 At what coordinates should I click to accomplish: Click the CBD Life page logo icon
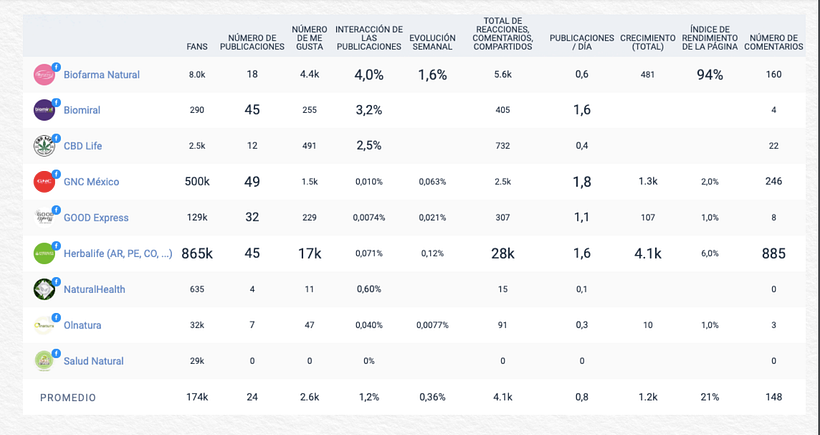[x=44, y=146]
